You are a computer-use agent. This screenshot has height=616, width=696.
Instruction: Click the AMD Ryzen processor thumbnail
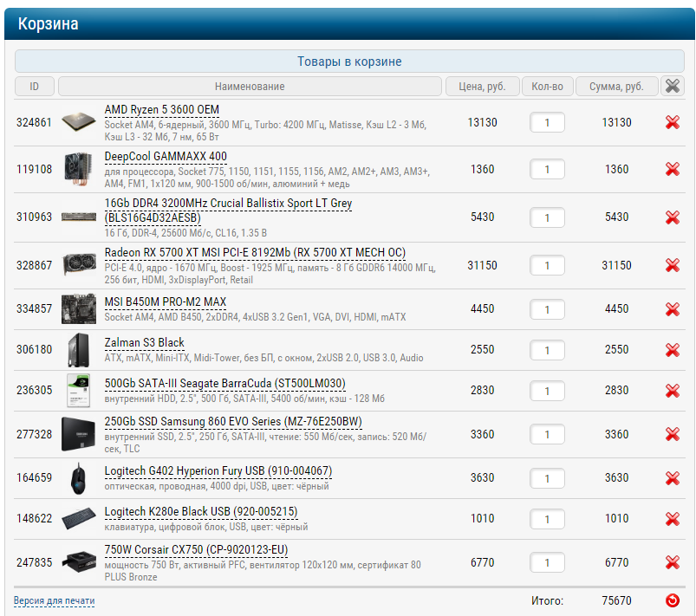point(79,122)
